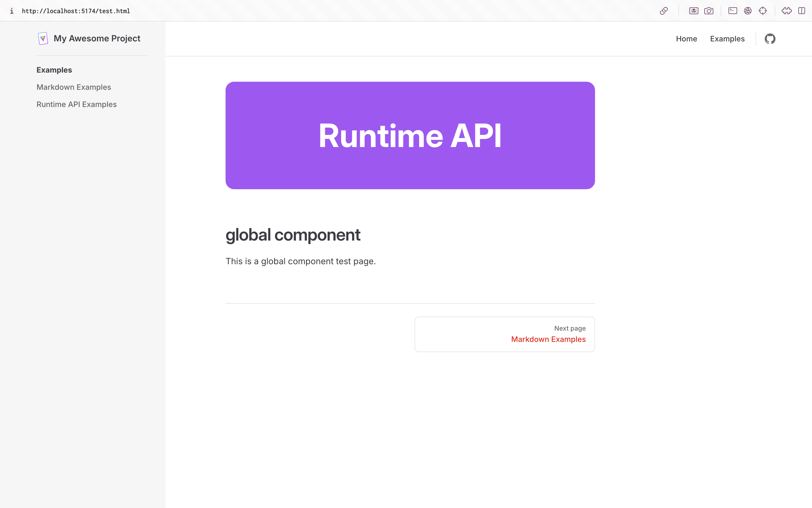Click the global component heading

[293, 235]
